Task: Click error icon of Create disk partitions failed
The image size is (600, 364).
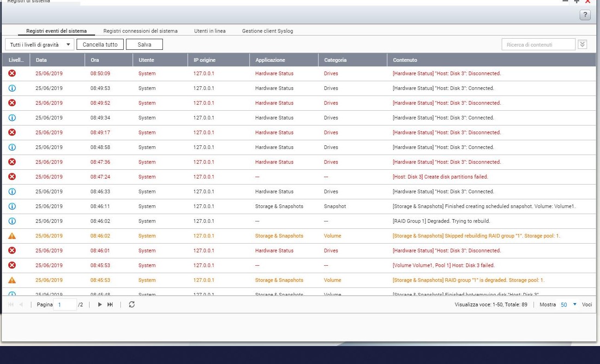Action: coord(12,177)
